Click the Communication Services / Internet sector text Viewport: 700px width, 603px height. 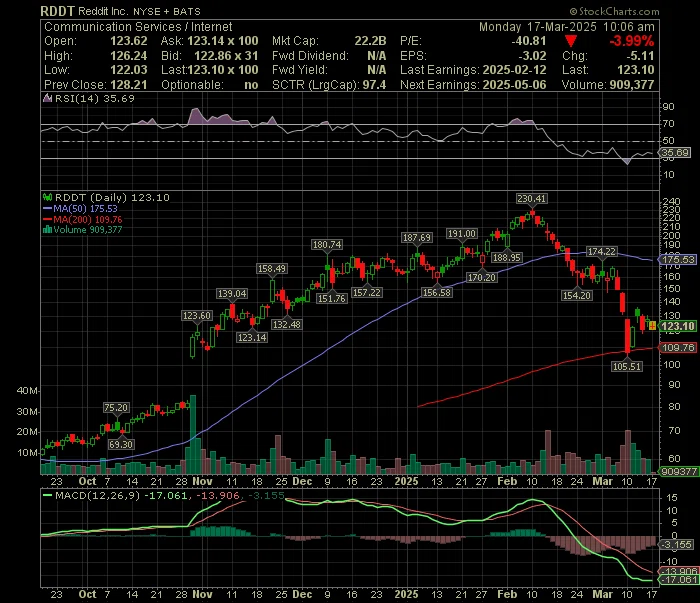tap(138, 27)
